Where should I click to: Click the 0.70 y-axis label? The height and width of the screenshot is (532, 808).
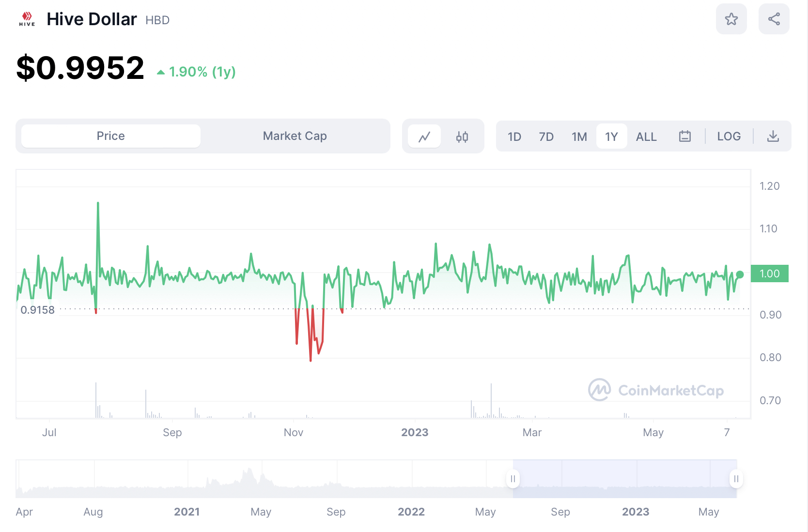(x=770, y=400)
